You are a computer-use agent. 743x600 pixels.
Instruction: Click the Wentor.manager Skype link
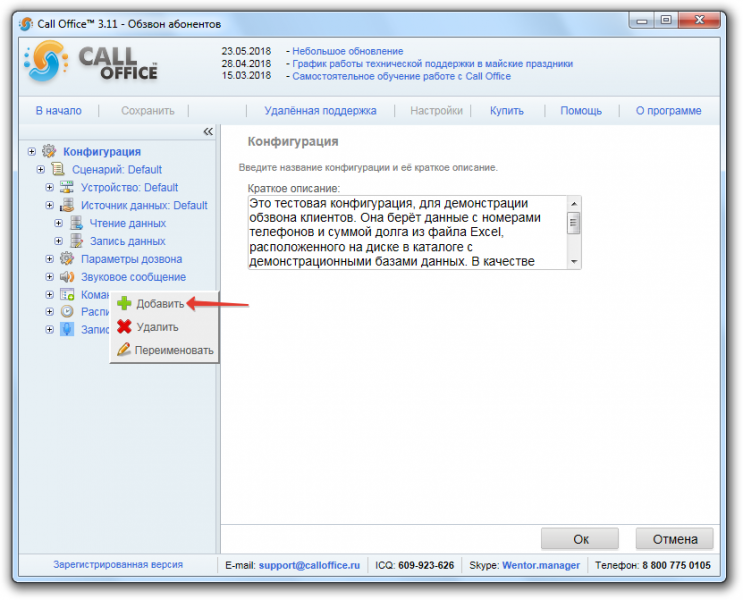click(541, 565)
